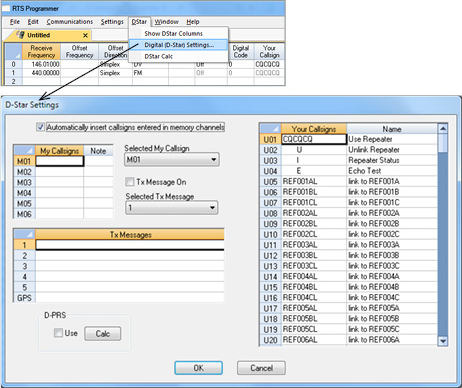Click Digital Code column header
Screen dimensions: 462x388
tap(241, 51)
